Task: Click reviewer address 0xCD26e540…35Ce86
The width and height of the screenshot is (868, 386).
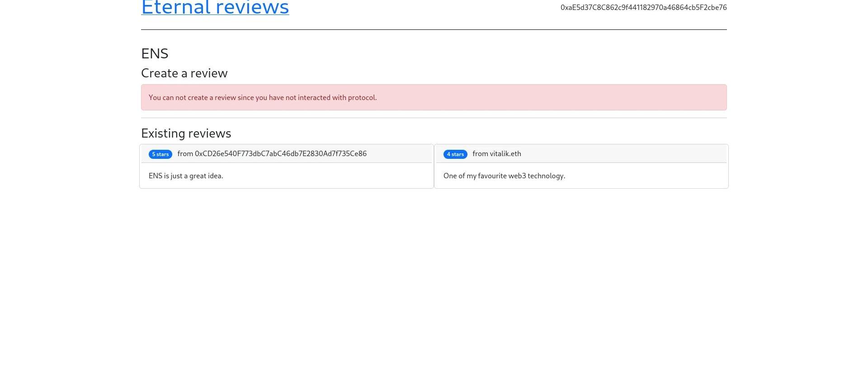Action: tap(280, 154)
